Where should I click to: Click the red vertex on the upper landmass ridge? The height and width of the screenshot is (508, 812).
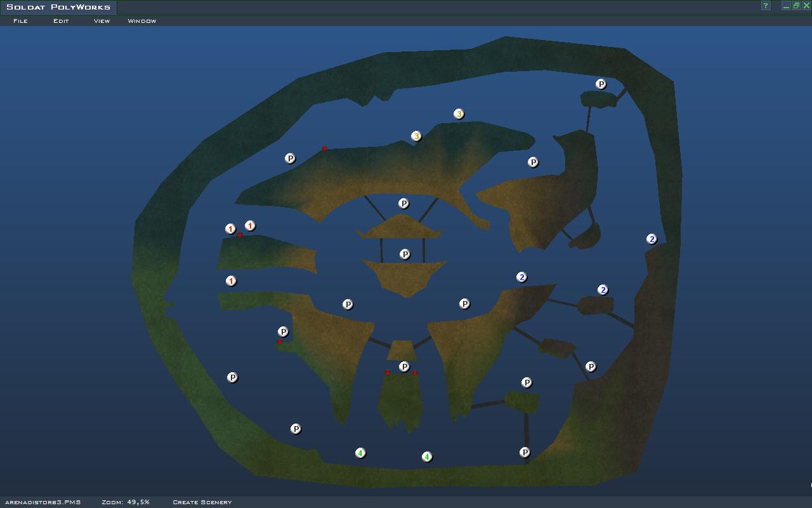[x=325, y=149]
